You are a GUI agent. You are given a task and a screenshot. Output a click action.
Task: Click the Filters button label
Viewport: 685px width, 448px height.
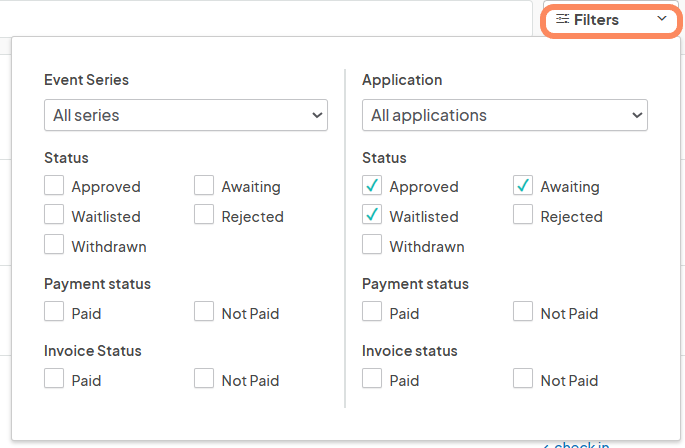pos(596,20)
